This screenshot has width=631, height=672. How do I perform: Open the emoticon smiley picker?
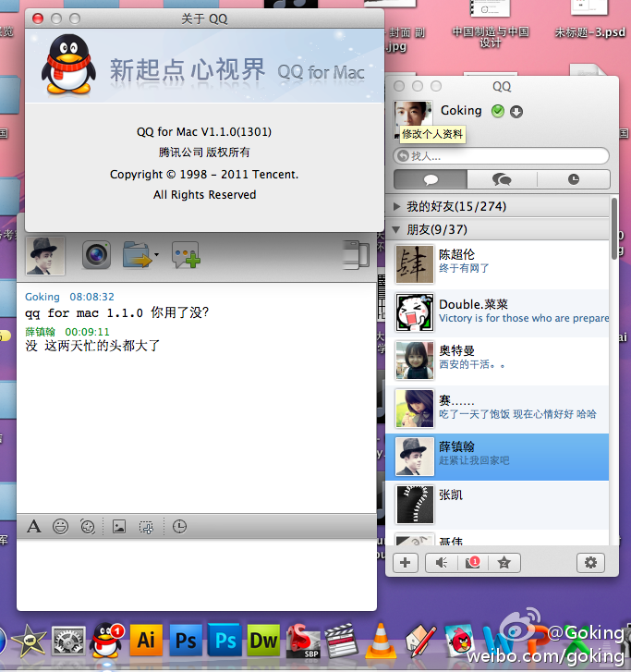tap(60, 526)
